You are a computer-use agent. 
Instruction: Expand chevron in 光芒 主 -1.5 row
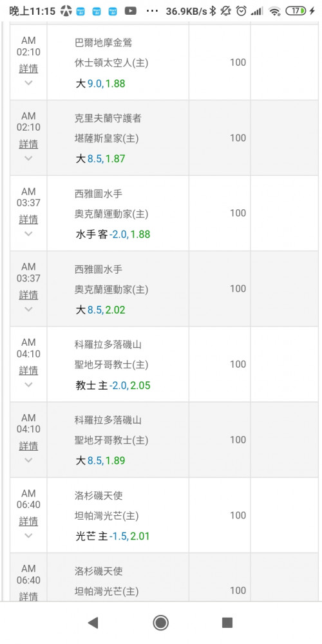pos(28,536)
